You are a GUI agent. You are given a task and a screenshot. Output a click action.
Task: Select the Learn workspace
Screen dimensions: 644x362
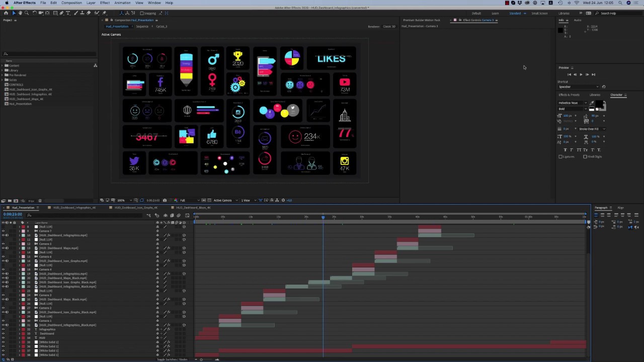click(x=495, y=13)
